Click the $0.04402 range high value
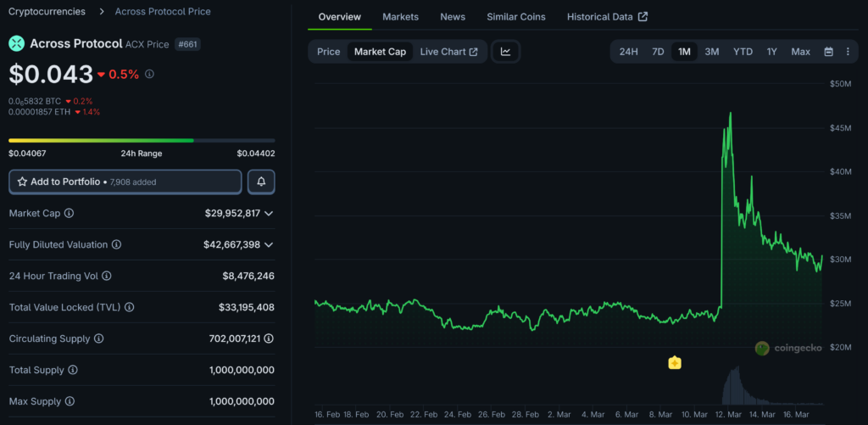 point(256,154)
